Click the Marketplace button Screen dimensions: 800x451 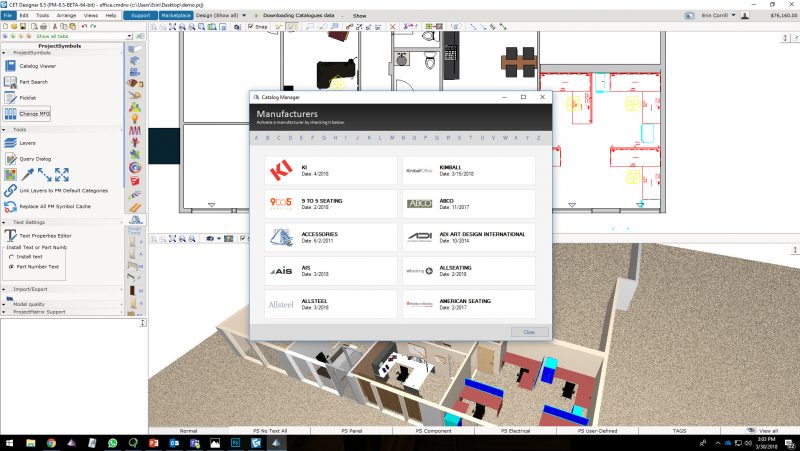tap(176, 15)
